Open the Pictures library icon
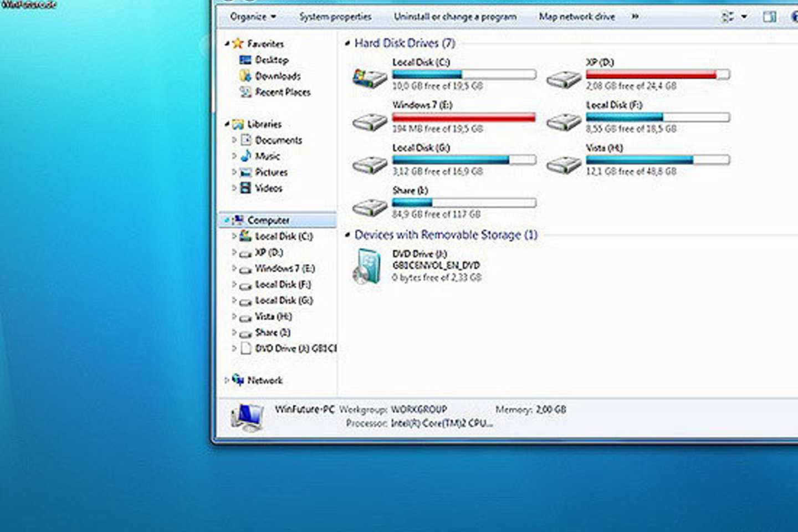Screen dimensions: 798x532 click(x=245, y=172)
